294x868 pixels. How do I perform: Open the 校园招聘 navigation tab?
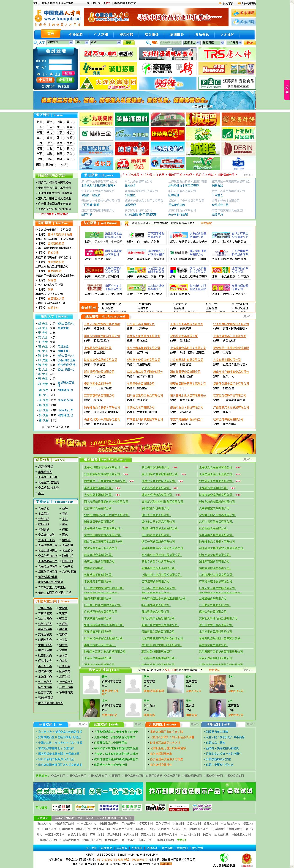(x=126, y=34)
